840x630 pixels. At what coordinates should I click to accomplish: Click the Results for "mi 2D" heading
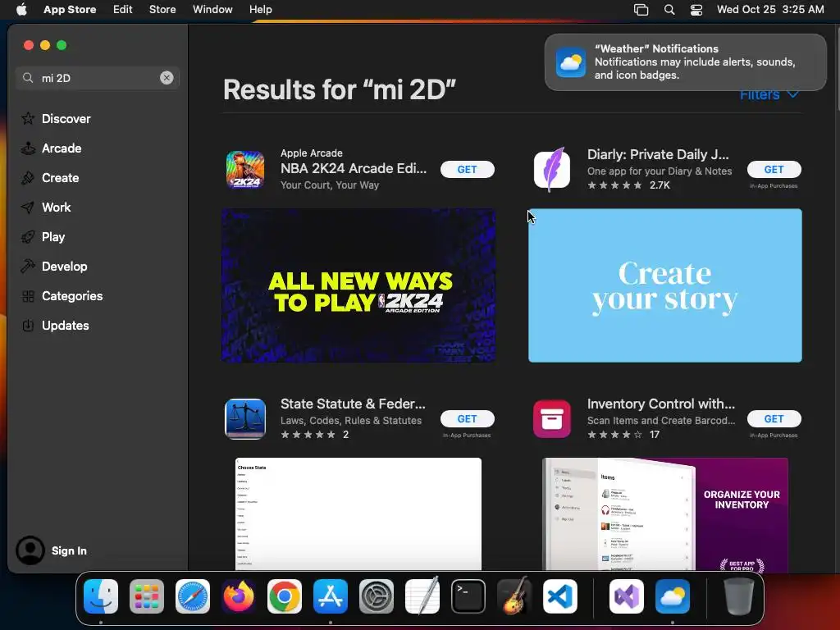[x=340, y=89]
